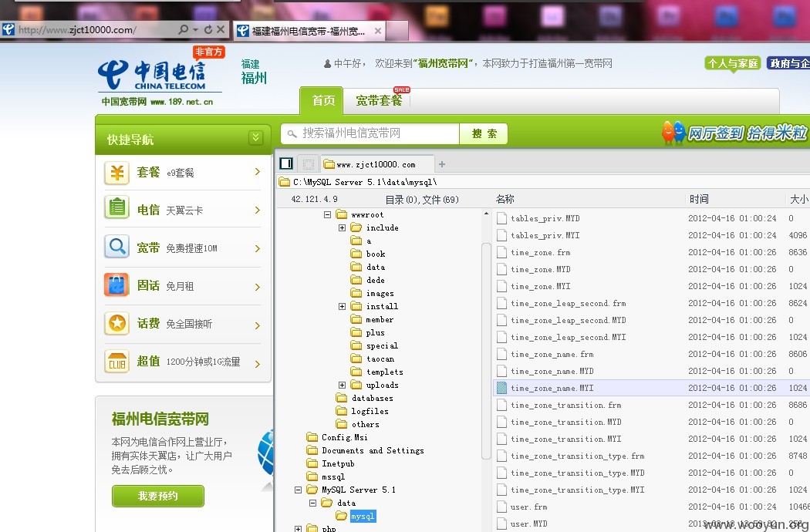Select the logfiles folder in tree
The image size is (810, 532).
(370, 411)
